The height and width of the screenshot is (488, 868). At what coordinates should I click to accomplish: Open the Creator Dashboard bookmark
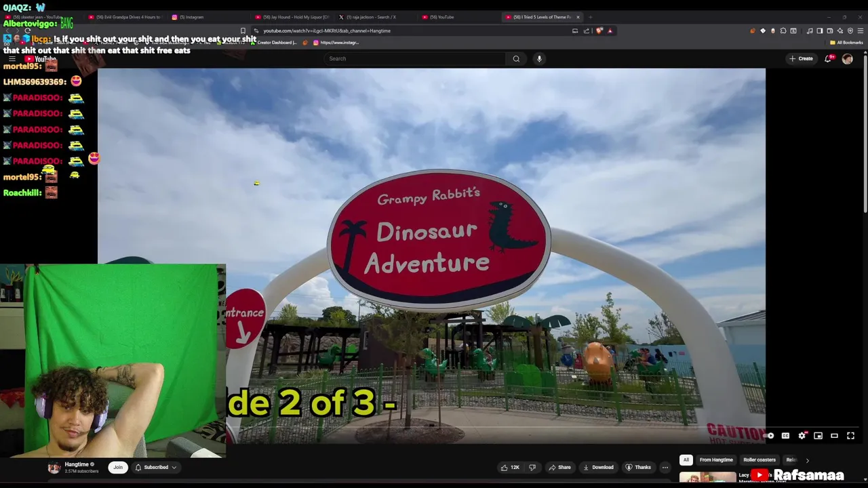[274, 43]
